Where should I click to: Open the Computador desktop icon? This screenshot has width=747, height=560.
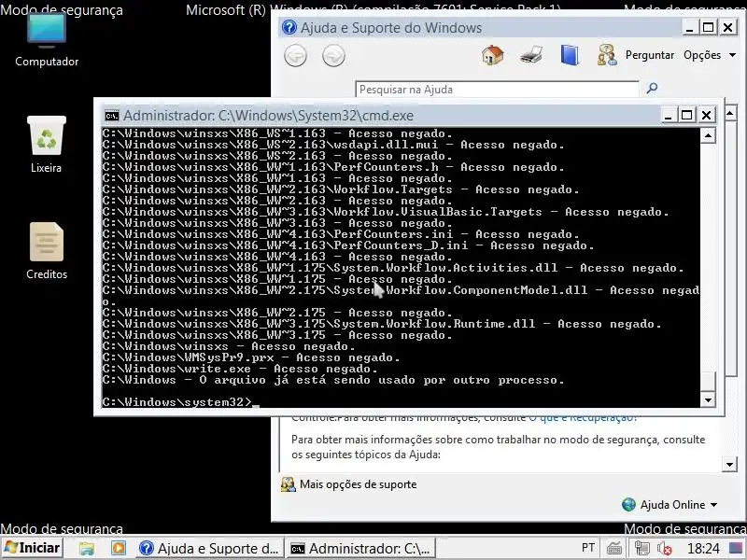(x=46, y=40)
